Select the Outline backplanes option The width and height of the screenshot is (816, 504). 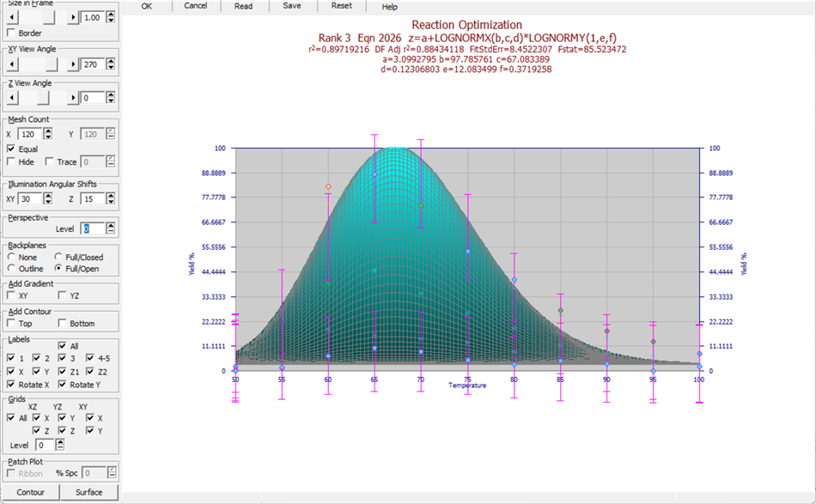(11, 269)
